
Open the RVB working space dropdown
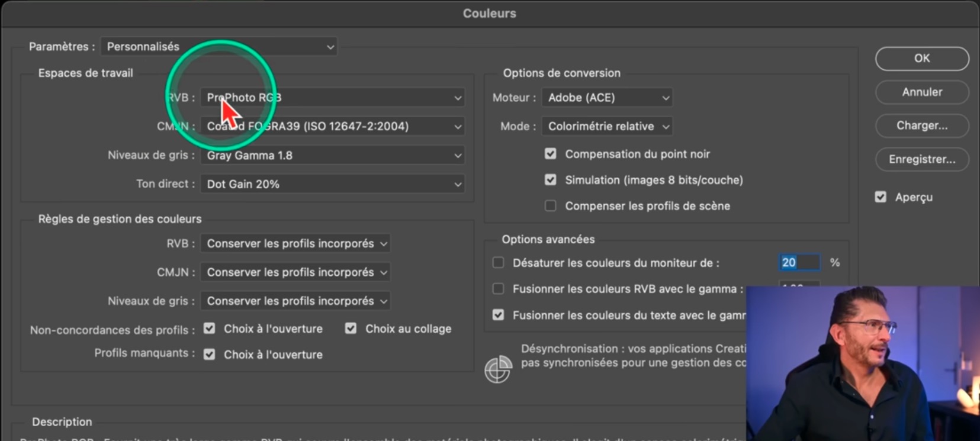click(332, 98)
